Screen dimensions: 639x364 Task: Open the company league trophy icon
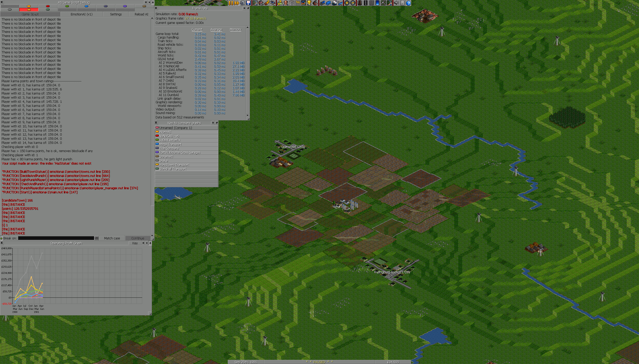pyautogui.click(x=309, y=3)
